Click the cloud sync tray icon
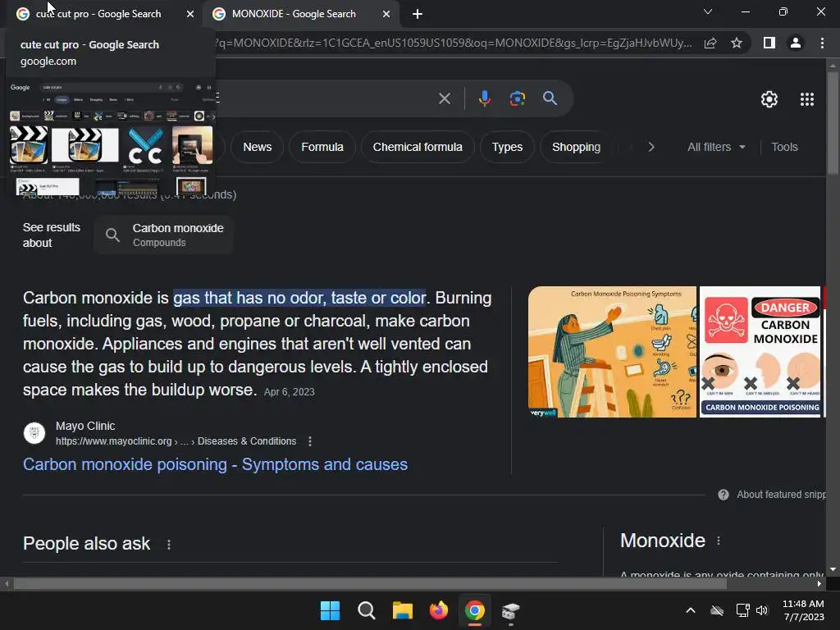The width and height of the screenshot is (840, 630). tap(717, 610)
